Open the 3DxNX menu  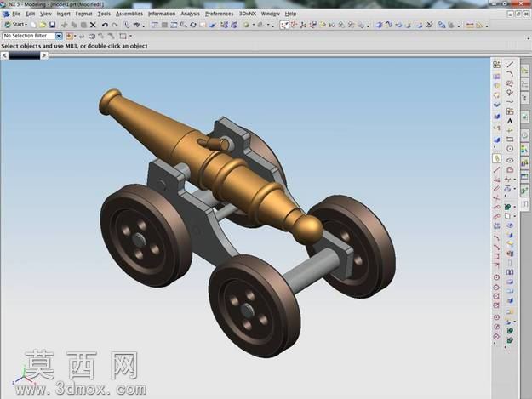[248, 14]
